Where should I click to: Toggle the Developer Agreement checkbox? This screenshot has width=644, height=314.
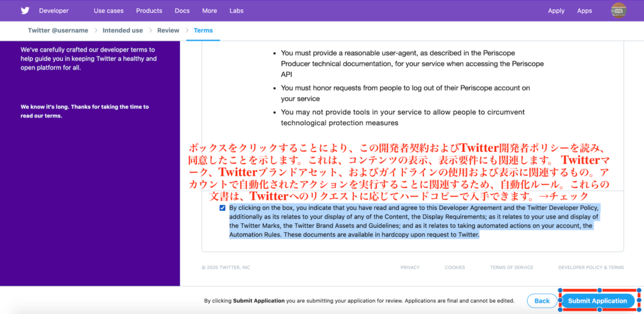[223, 208]
